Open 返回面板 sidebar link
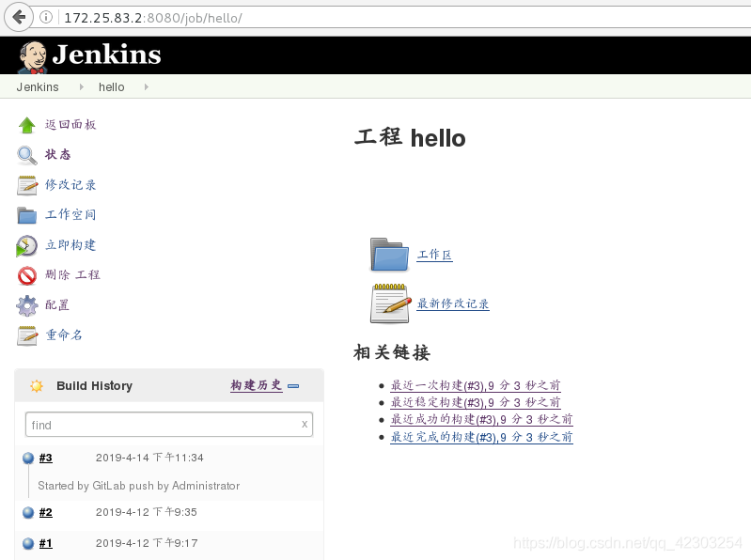 click(70, 124)
